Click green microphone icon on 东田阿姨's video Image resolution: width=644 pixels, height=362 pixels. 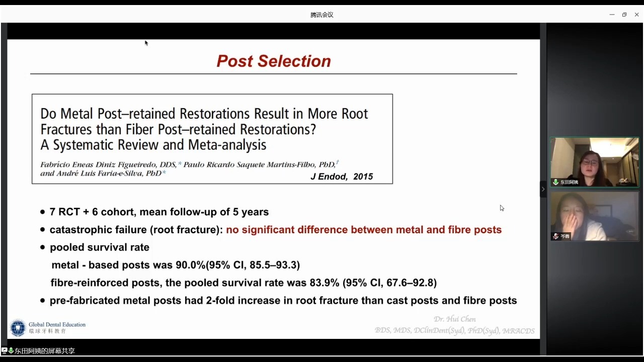(x=556, y=182)
